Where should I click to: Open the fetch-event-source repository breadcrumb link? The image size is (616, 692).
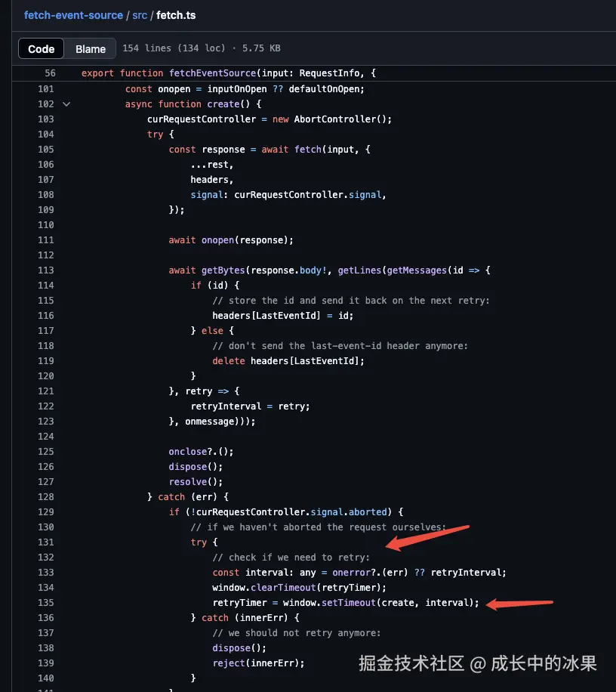73,15
